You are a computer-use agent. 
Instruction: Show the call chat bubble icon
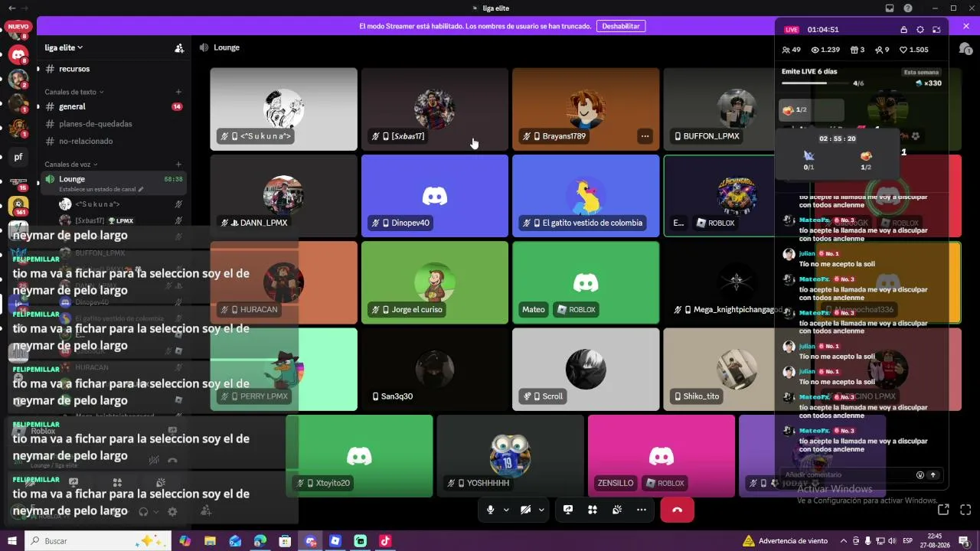(x=965, y=47)
